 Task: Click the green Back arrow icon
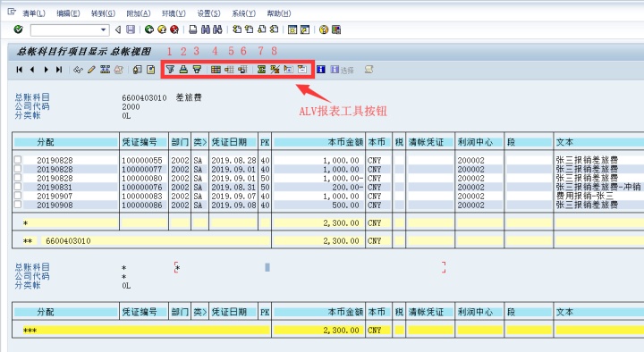[x=149, y=29]
